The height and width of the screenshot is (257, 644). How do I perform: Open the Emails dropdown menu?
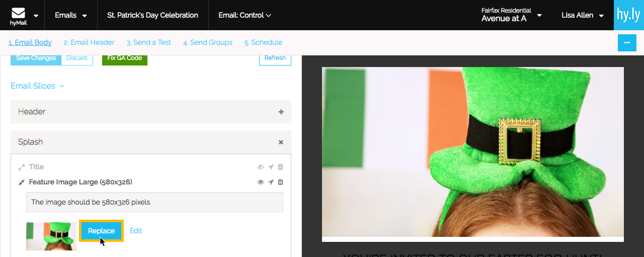pyautogui.click(x=71, y=15)
